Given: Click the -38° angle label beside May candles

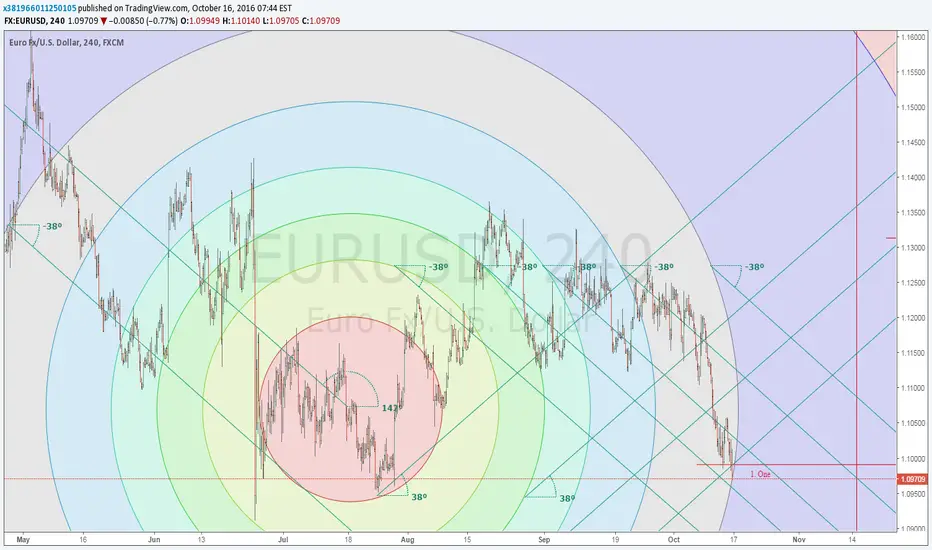Looking at the screenshot, I should (x=52, y=227).
